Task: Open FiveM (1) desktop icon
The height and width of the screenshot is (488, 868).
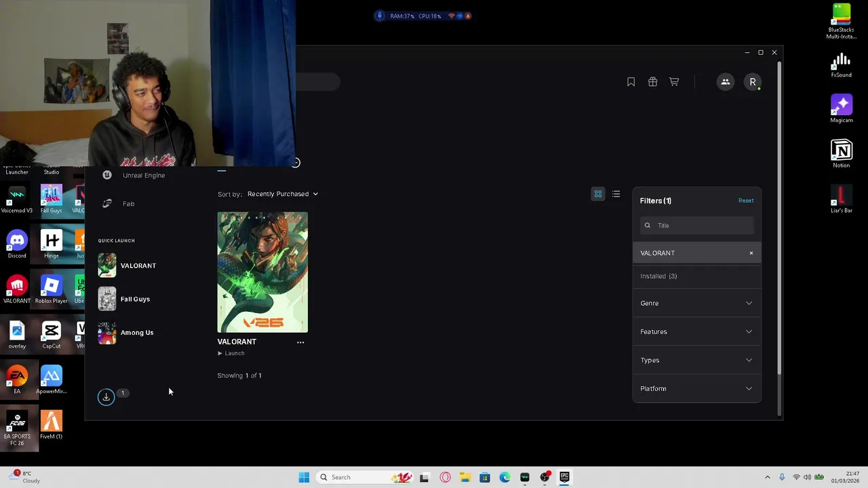Action: tap(51, 425)
